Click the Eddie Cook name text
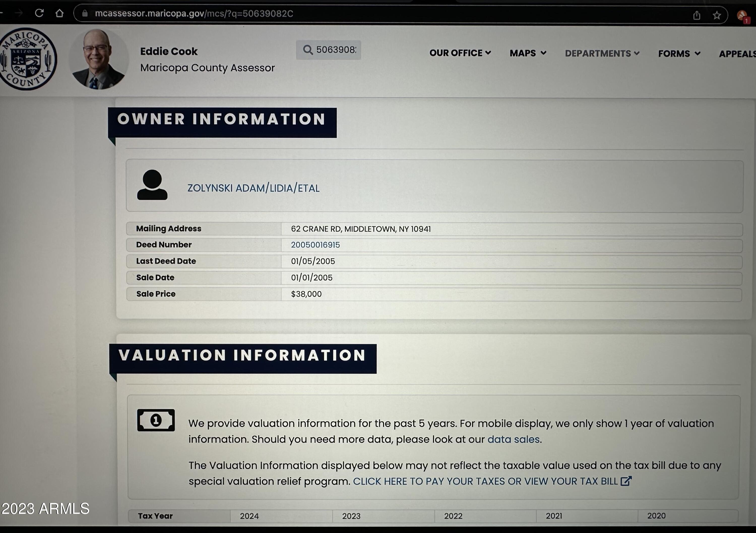Image resolution: width=756 pixels, height=533 pixels. coord(169,51)
